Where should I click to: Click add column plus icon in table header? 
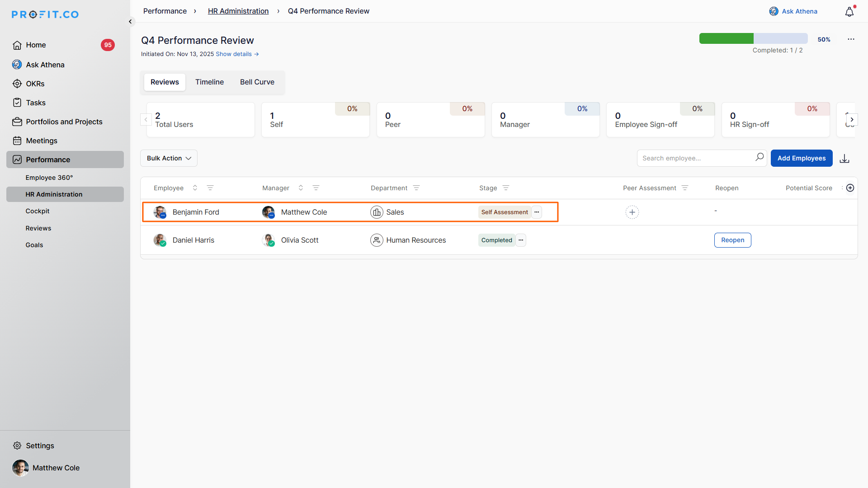pyautogui.click(x=850, y=188)
